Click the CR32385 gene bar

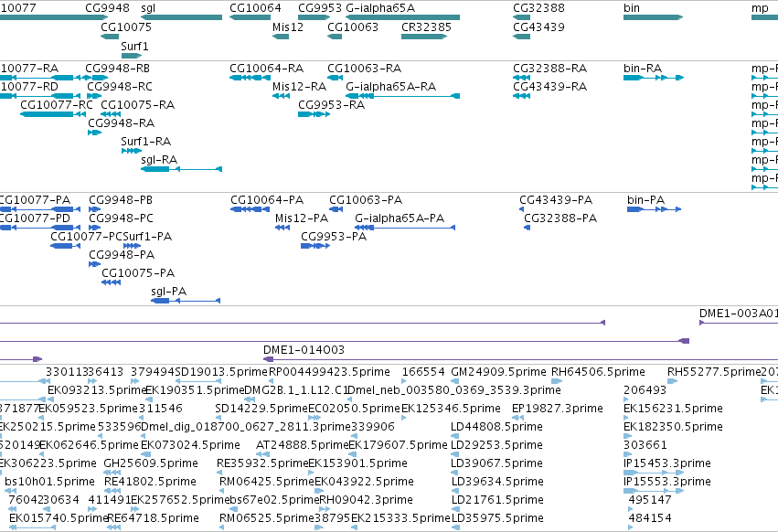click(x=424, y=37)
